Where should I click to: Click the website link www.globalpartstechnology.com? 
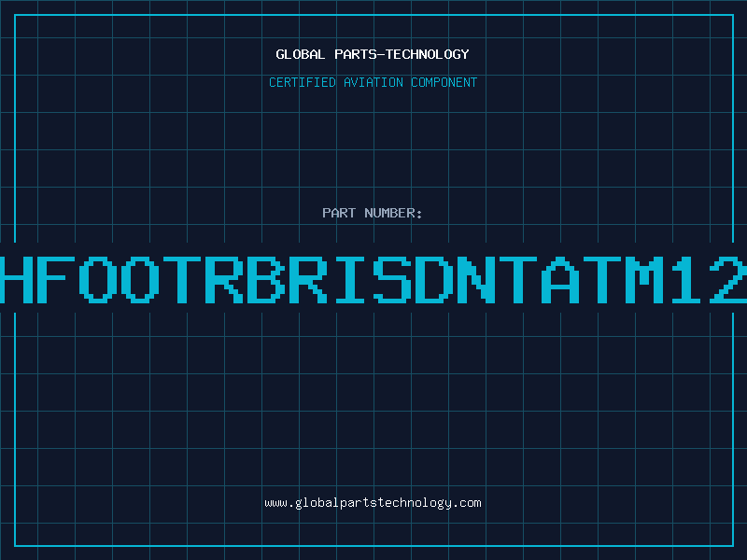pyautogui.click(x=373, y=503)
